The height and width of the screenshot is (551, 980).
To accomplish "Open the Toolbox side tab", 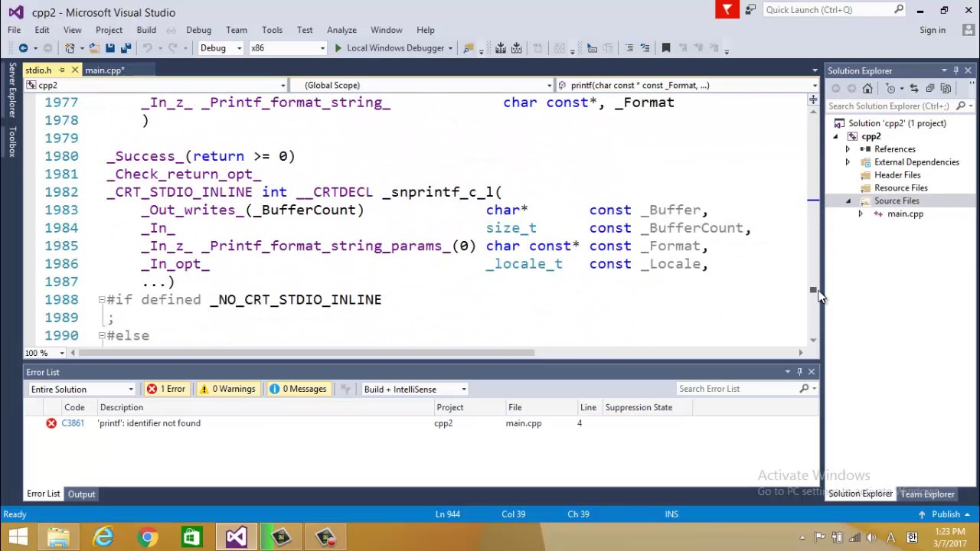I will point(11,142).
